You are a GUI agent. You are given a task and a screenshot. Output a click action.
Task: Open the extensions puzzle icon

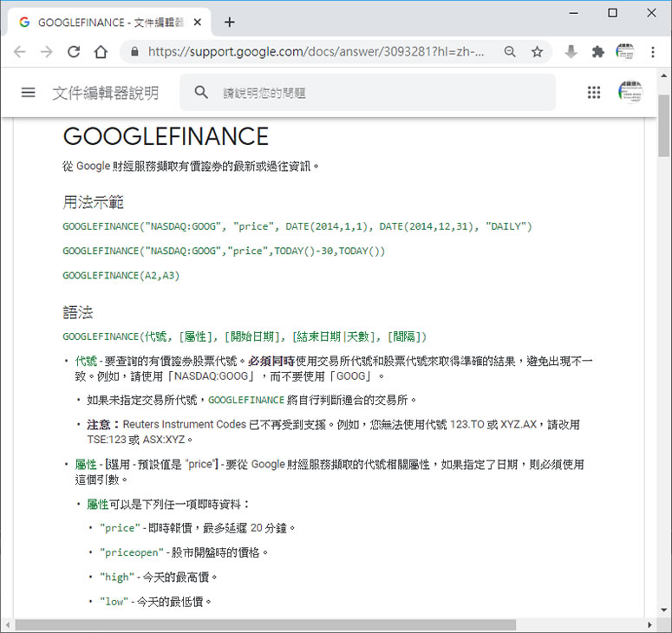597,52
